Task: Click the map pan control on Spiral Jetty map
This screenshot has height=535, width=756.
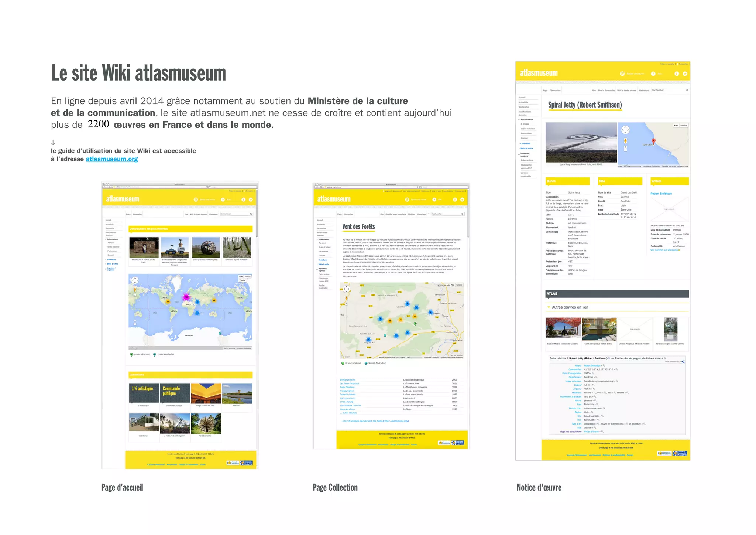Action: point(625,130)
